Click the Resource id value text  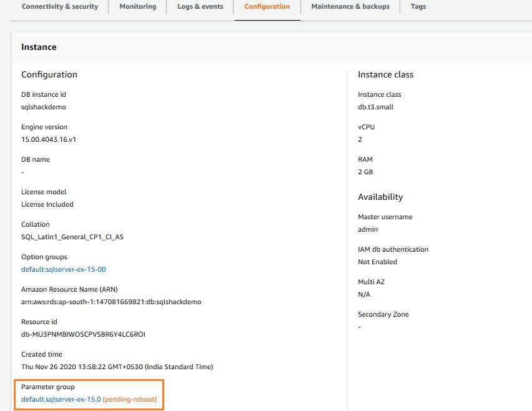[84, 334]
